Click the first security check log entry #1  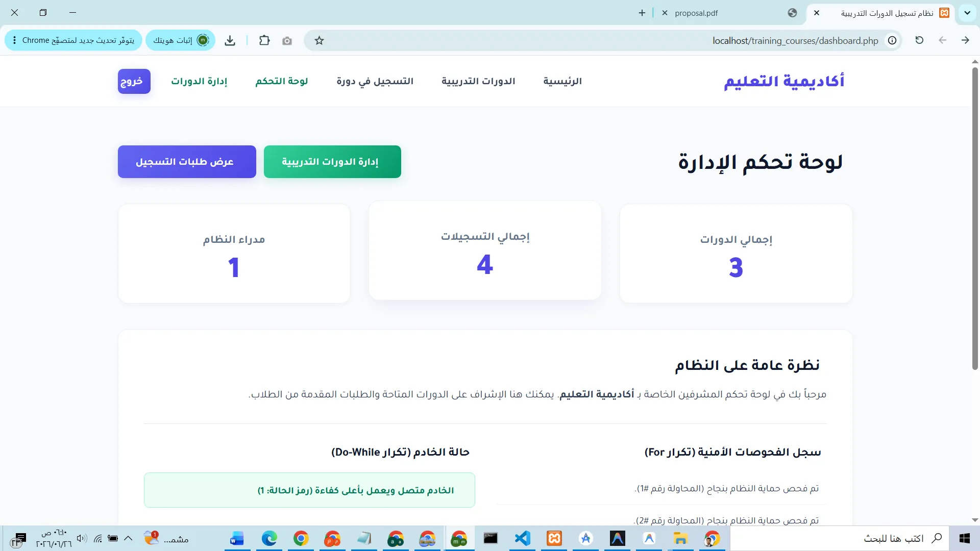click(x=727, y=489)
